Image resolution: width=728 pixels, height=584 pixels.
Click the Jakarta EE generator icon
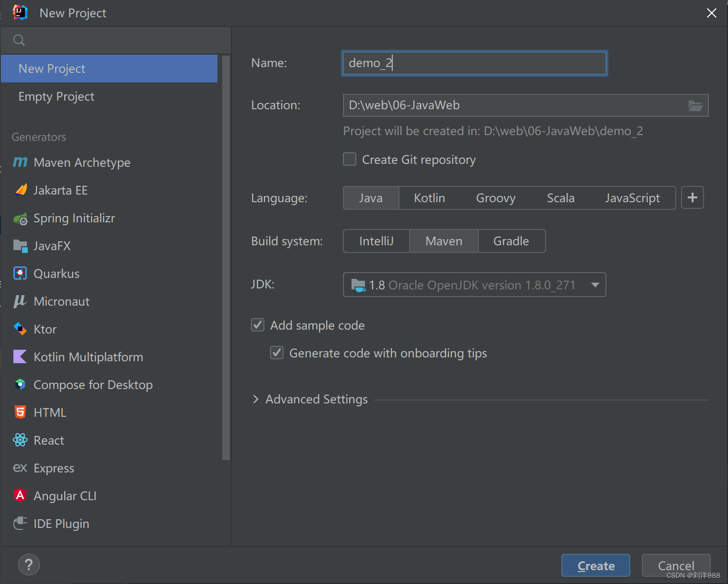[x=21, y=190]
